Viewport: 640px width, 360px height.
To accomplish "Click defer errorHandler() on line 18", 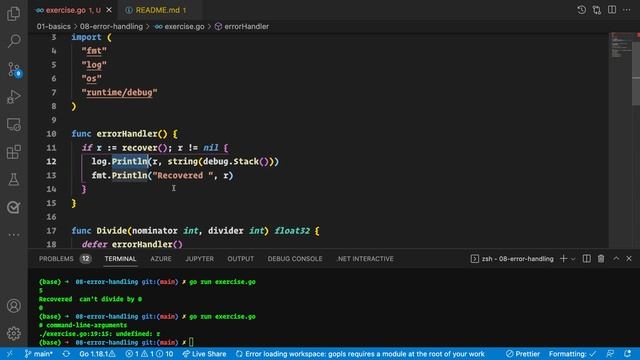I will coord(132,244).
